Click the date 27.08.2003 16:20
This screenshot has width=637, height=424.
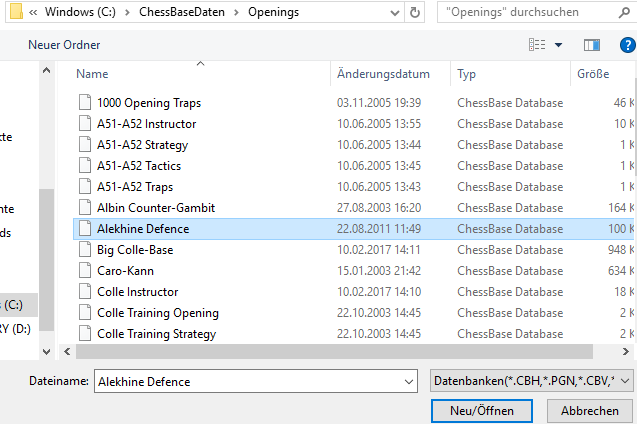click(379, 208)
